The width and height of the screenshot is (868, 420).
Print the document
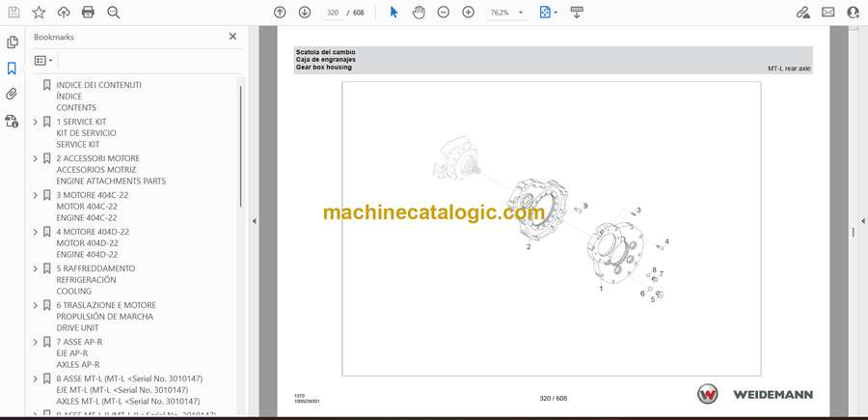[88, 13]
